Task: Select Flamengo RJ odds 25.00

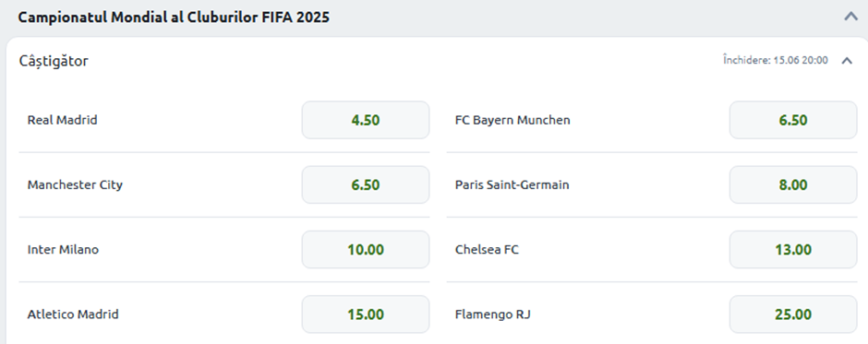Action: coord(792,314)
